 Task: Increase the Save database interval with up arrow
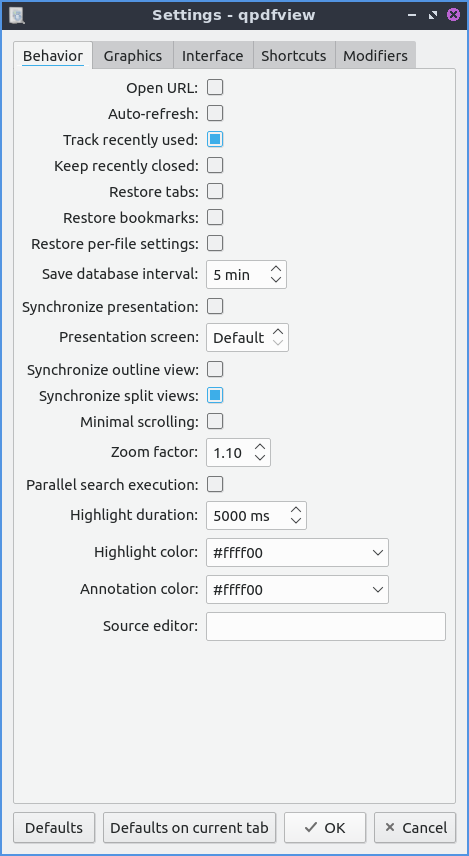pos(276,269)
